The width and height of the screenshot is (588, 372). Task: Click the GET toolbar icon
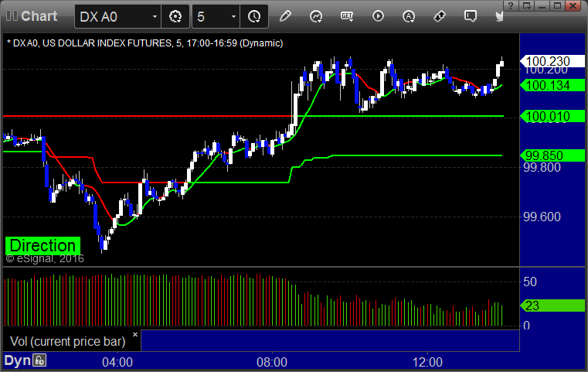coord(347,16)
